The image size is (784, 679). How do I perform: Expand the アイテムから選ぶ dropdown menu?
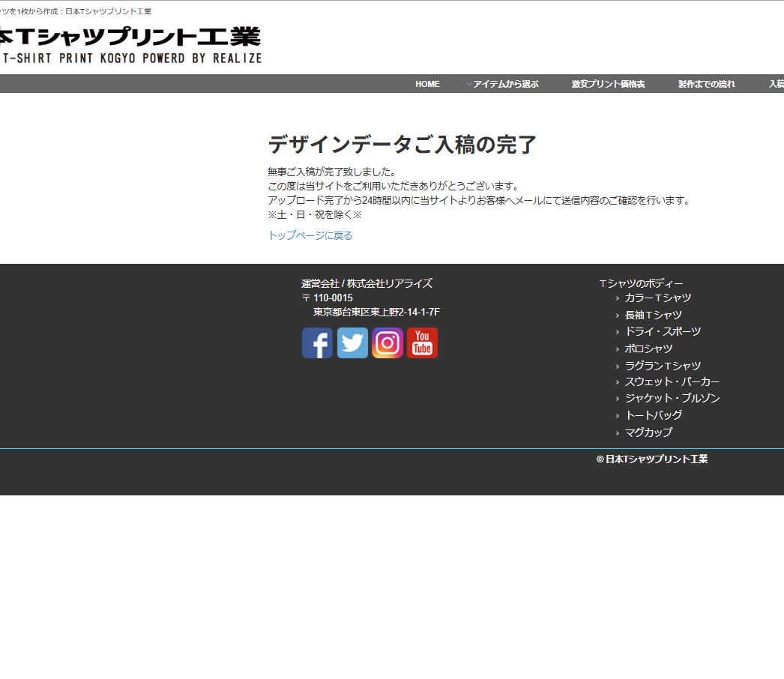(504, 84)
